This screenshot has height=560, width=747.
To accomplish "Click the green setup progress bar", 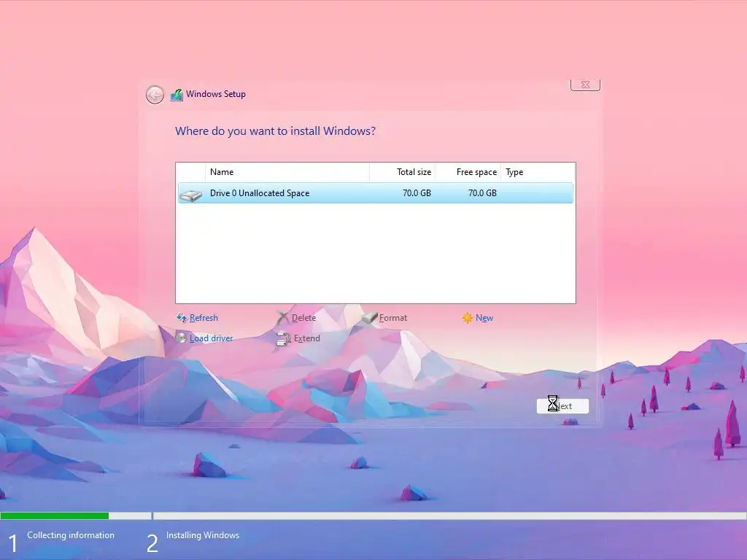I will (x=54, y=516).
